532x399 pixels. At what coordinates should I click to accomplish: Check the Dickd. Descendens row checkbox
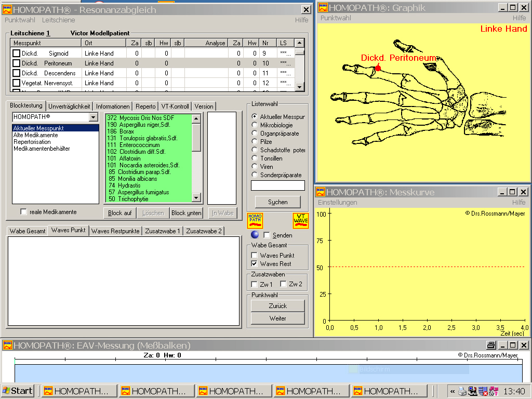tap(16, 73)
